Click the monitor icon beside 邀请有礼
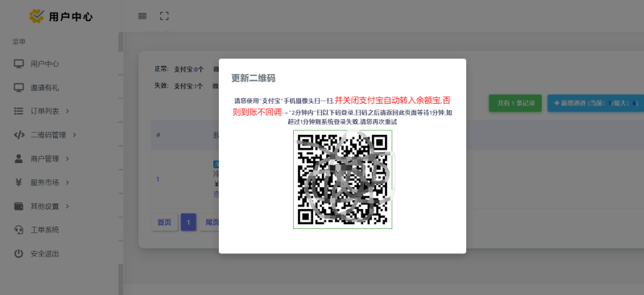 point(19,88)
